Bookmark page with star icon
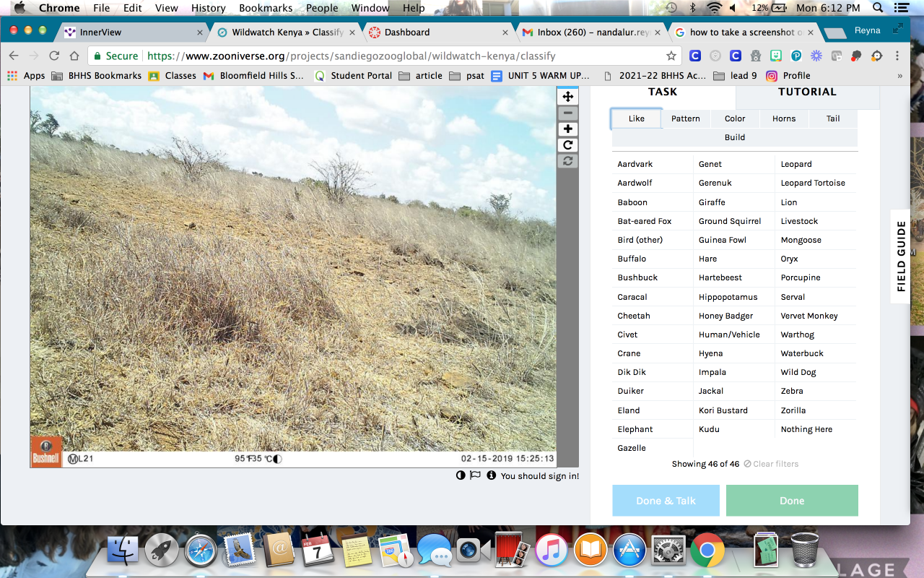This screenshot has width=924, height=578. coord(671,56)
